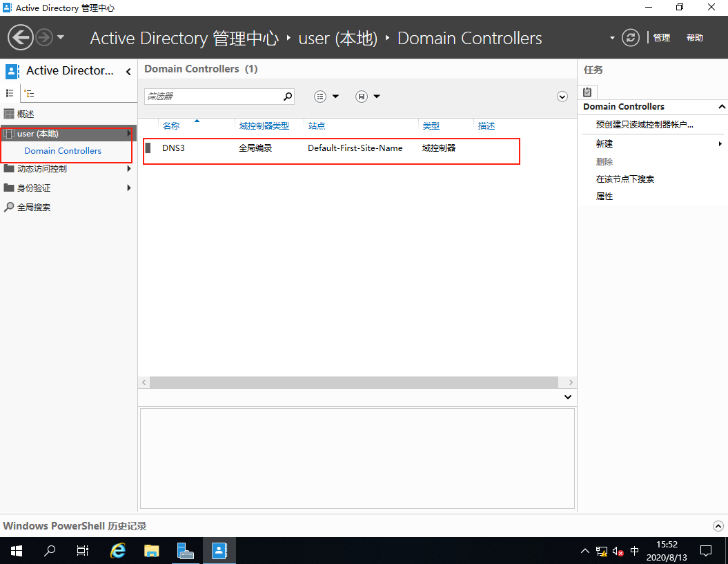
Task: Open the 管理 menu
Action: click(662, 37)
